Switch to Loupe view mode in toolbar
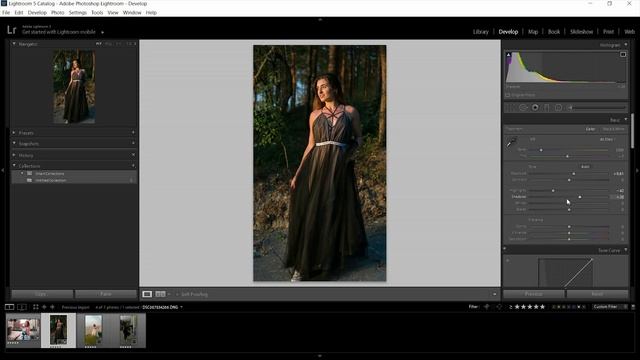The height and width of the screenshot is (360, 640). (x=147, y=294)
